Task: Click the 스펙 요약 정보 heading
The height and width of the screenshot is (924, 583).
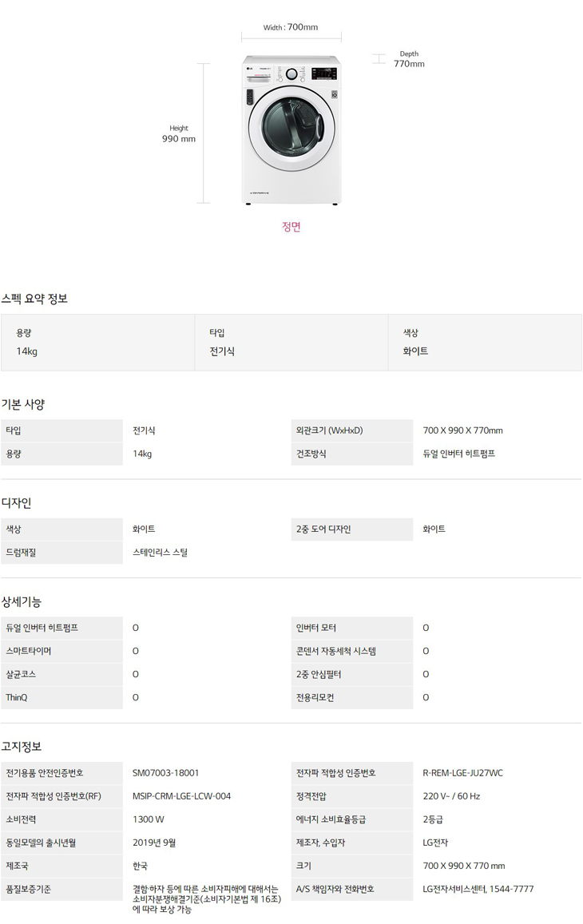Action: (34, 299)
